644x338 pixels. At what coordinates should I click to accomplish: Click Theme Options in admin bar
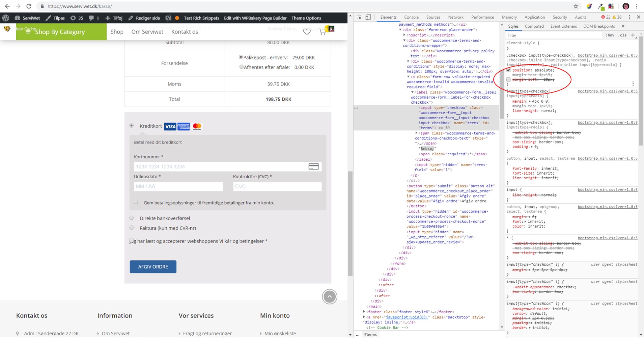[306, 18]
